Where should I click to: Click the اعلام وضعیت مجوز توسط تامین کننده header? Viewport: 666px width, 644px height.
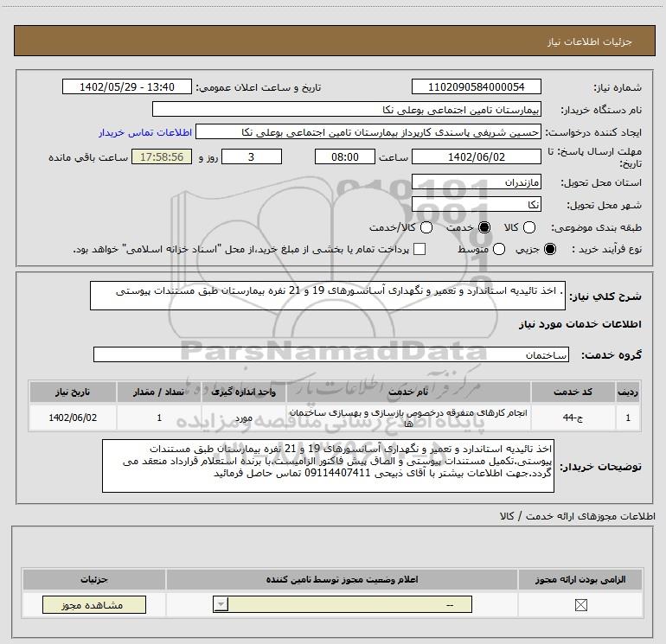click(342, 579)
